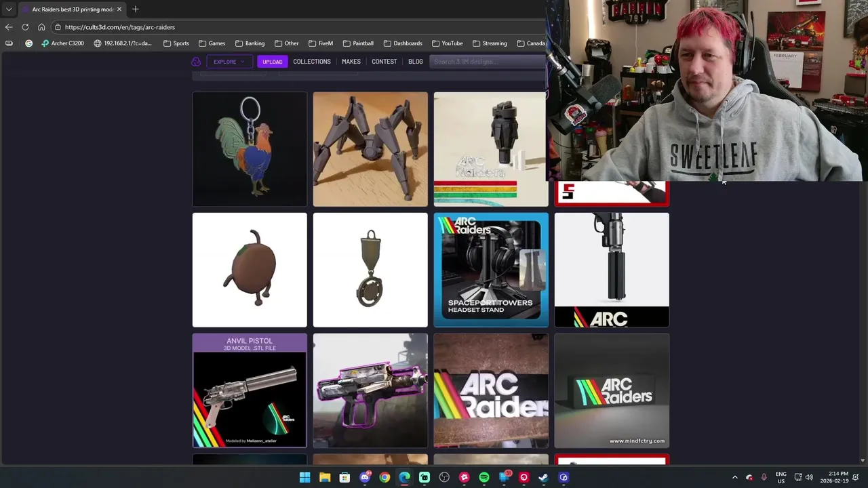
Task: Expand the YouTube bookmark folder
Action: coord(447,43)
